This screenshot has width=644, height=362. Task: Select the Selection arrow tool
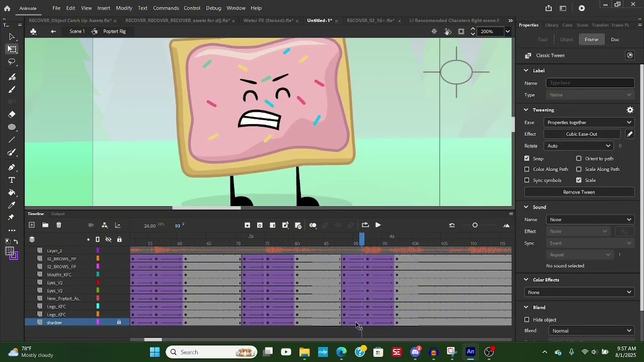point(12,37)
